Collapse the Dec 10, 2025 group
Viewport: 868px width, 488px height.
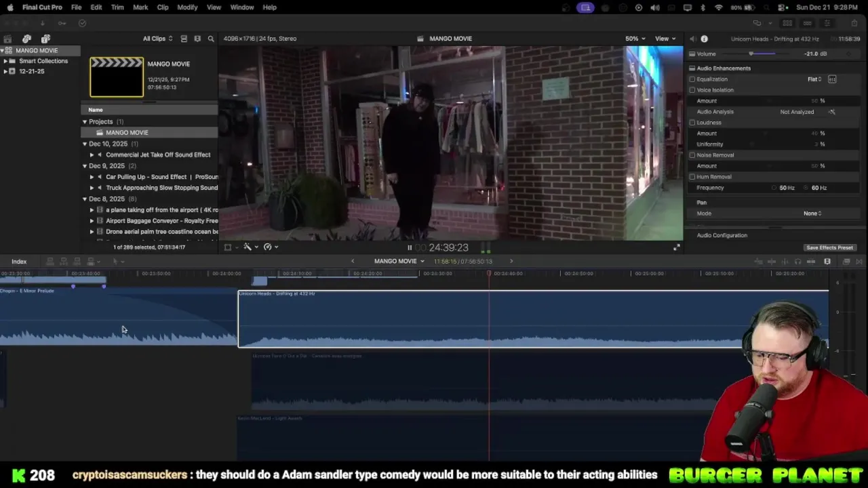pos(85,144)
